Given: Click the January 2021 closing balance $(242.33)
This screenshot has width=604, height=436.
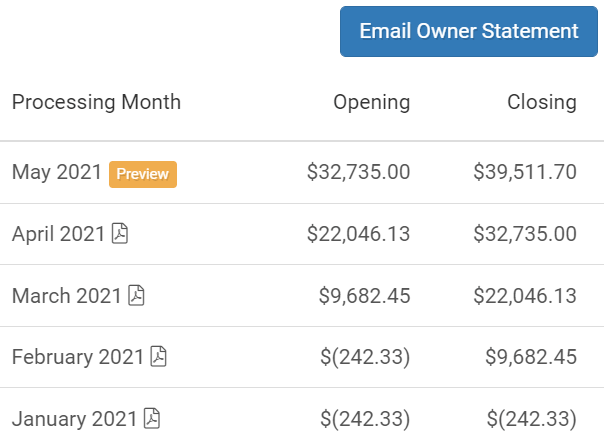Looking at the screenshot, I should pos(532,419).
